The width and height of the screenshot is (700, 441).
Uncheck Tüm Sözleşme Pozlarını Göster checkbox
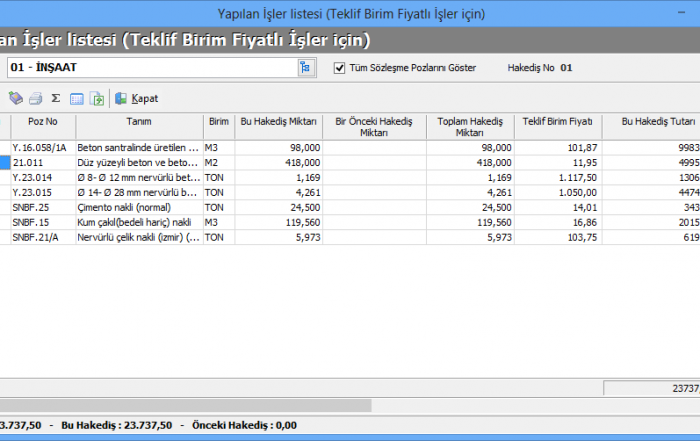[338, 68]
